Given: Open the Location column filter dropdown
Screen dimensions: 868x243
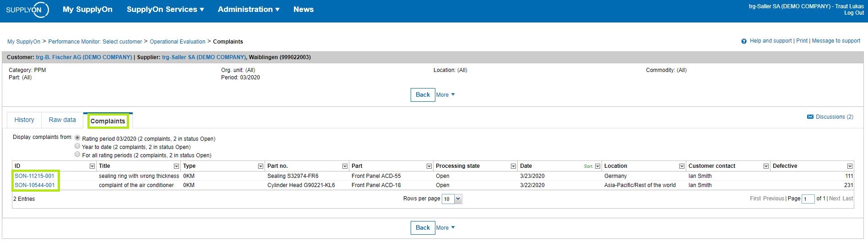Looking at the screenshot, I should 682,166.
